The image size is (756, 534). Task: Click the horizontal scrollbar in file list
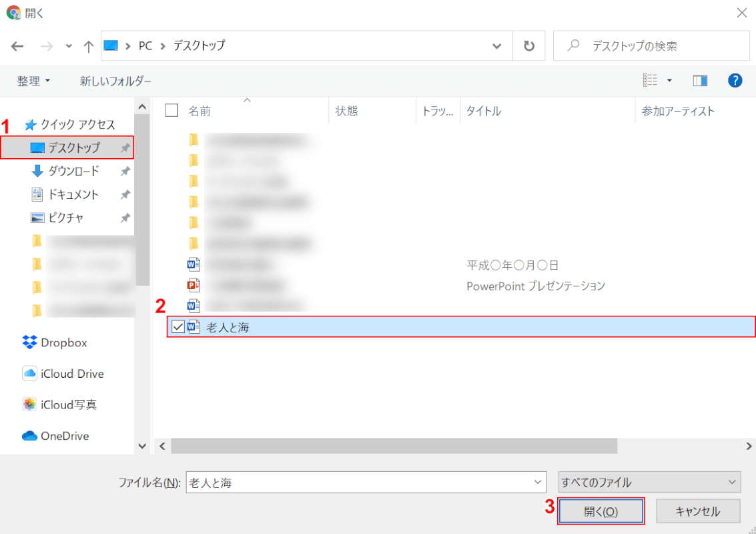point(394,446)
